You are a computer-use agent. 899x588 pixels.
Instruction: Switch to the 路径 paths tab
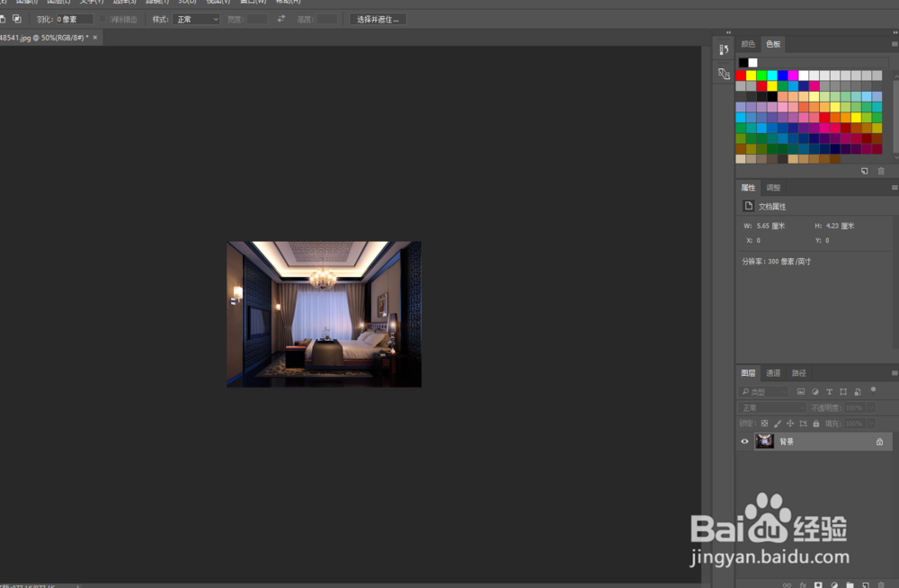click(x=798, y=373)
